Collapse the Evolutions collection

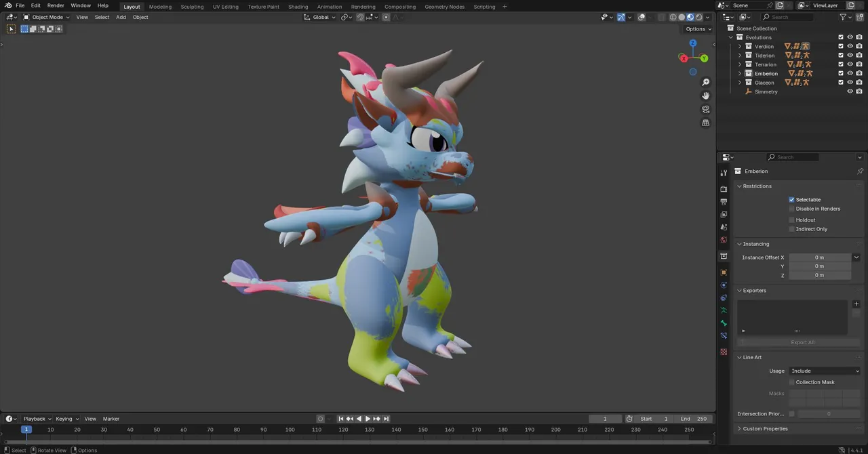[x=732, y=37]
